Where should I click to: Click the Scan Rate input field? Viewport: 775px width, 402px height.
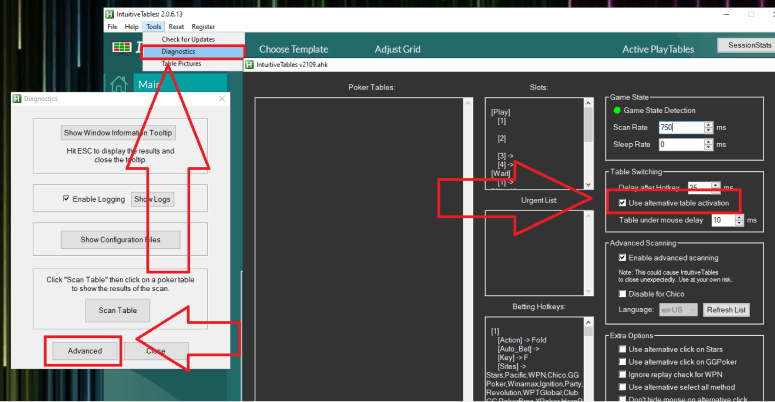[x=681, y=127]
